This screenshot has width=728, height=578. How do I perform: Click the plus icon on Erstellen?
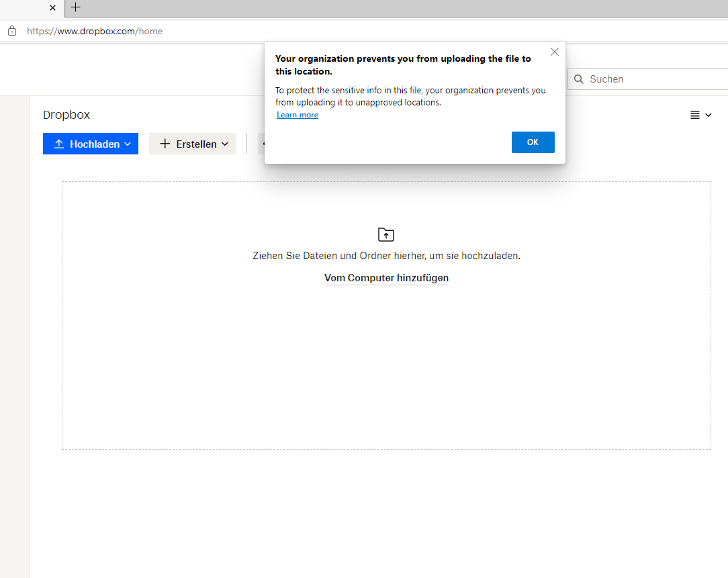165,144
